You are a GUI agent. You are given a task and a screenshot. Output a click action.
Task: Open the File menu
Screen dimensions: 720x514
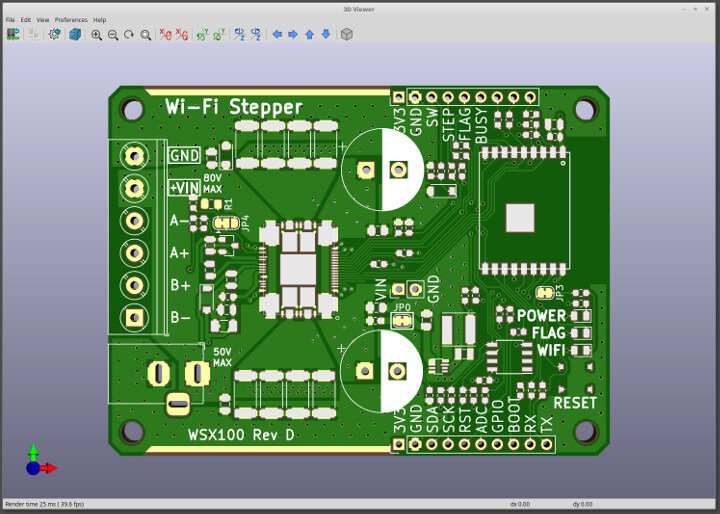point(10,20)
